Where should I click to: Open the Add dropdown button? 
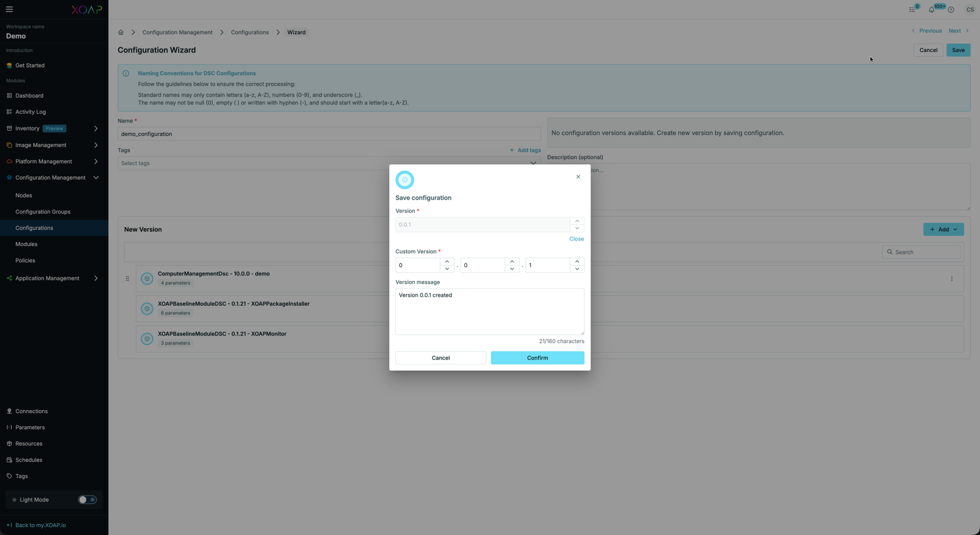(x=943, y=230)
